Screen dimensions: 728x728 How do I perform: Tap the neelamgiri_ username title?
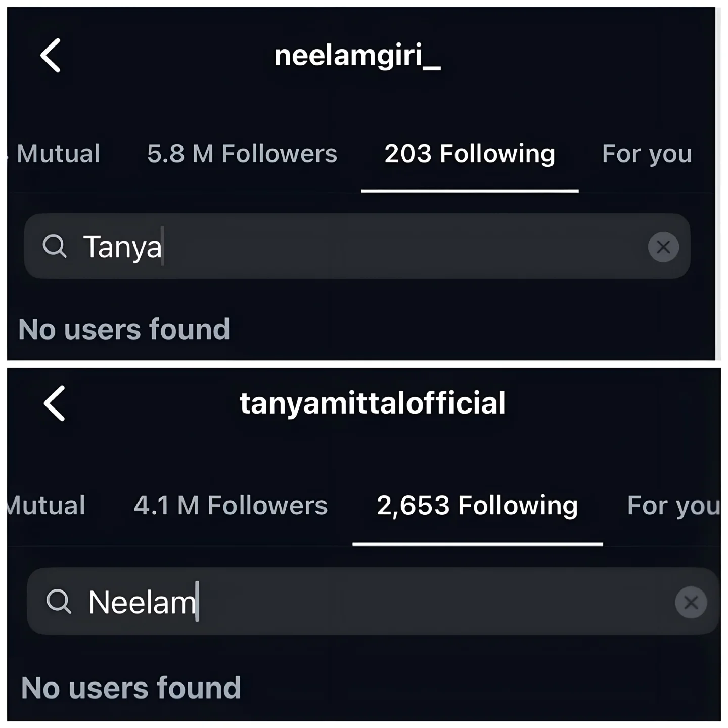tap(357, 56)
